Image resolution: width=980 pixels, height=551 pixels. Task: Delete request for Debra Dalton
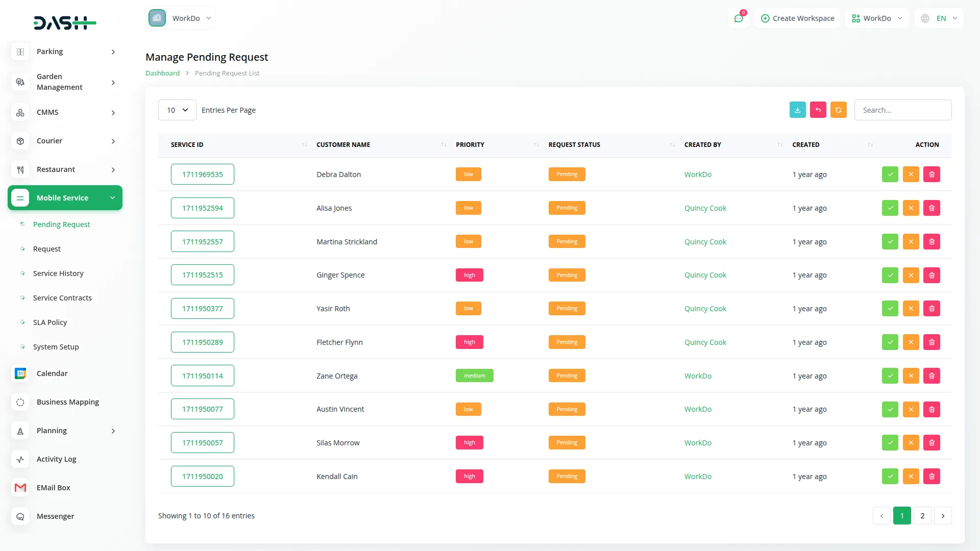932,174
